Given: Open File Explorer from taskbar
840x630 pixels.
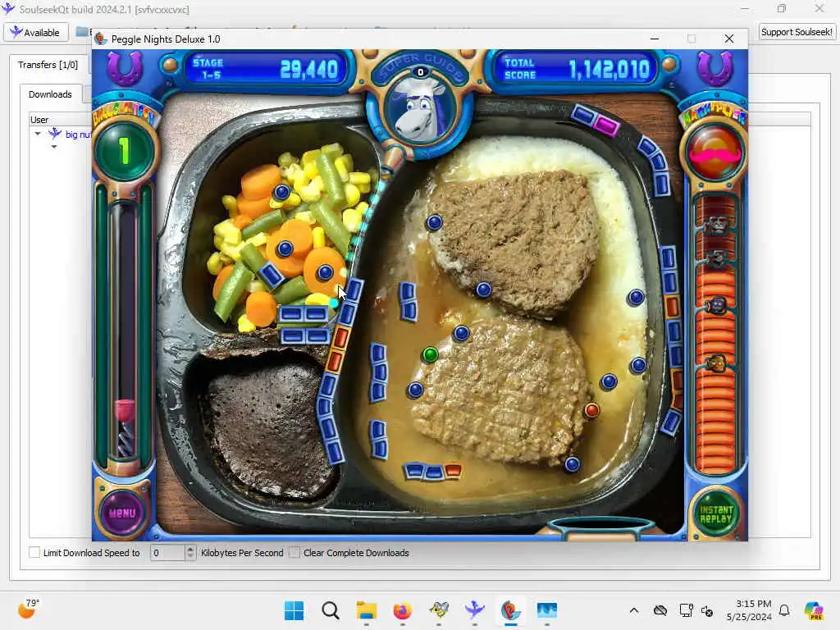Looking at the screenshot, I should pyautogui.click(x=367, y=610).
